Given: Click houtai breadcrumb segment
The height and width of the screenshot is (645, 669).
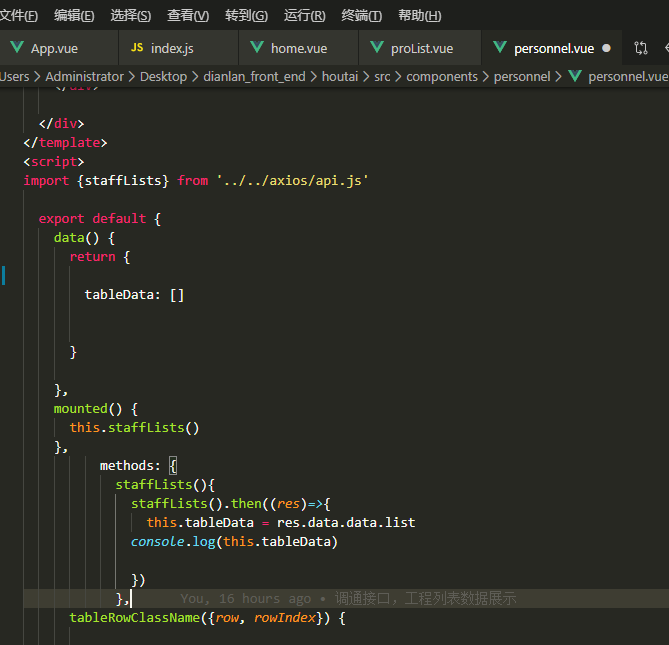Looking at the screenshot, I should [x=340, y=77].
